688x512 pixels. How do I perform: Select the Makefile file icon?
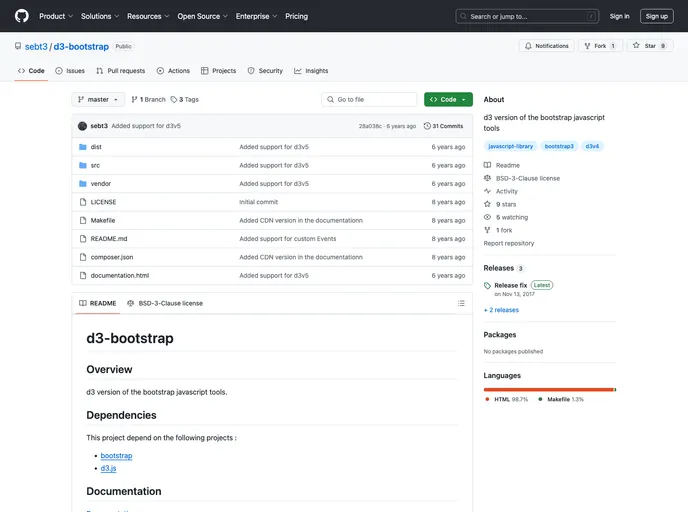[x=82, y=220]
